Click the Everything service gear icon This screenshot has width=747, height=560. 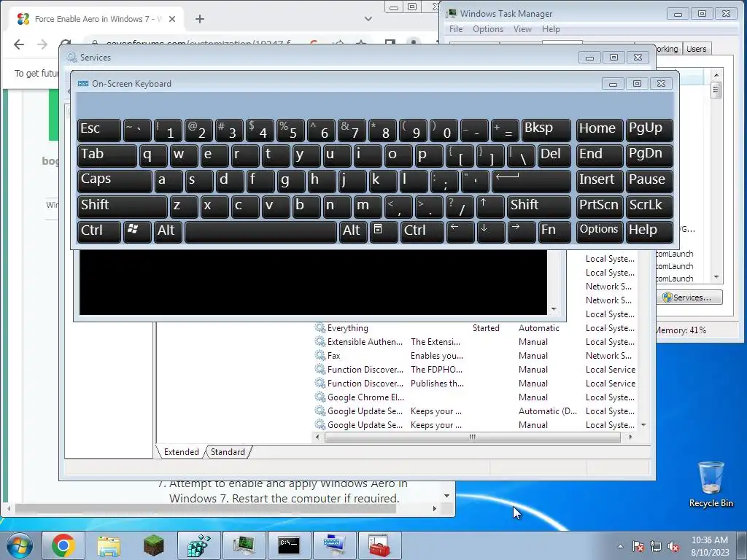320,327
